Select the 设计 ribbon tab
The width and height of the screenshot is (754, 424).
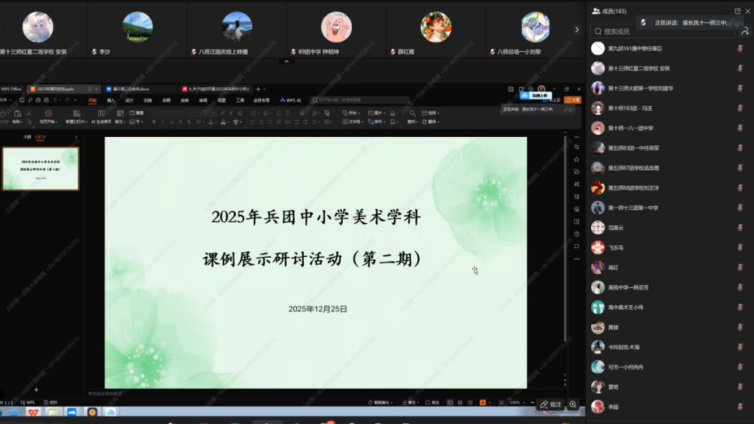[129, 100]
